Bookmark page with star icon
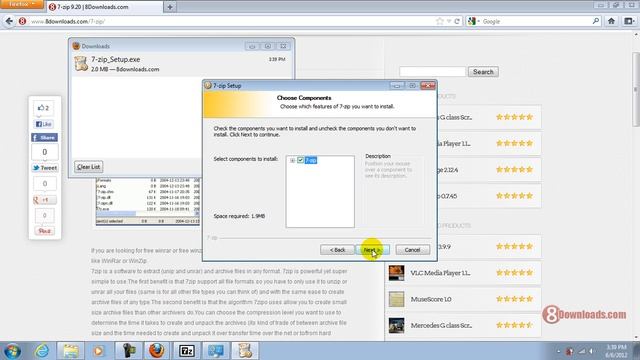 click(440, 21)
